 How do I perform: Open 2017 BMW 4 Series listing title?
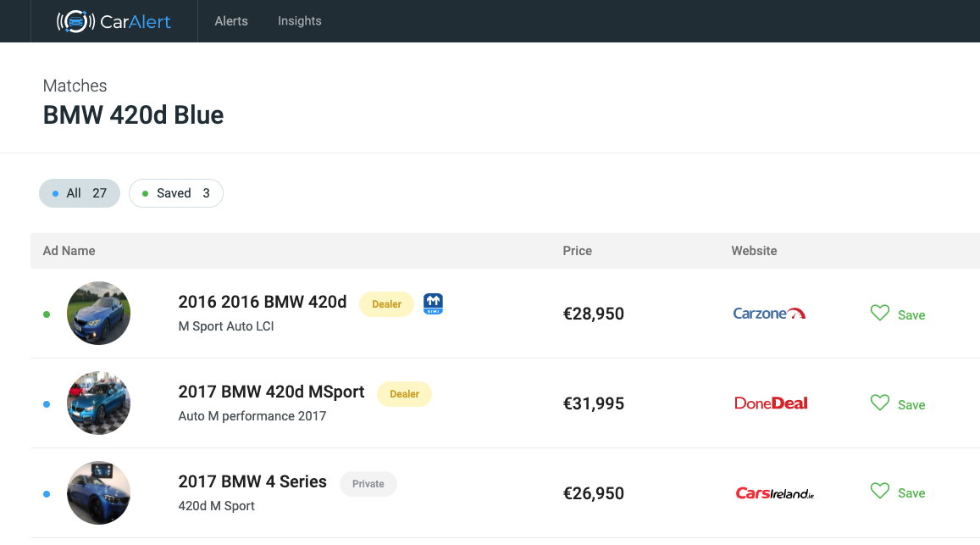(x=252, y=482)
